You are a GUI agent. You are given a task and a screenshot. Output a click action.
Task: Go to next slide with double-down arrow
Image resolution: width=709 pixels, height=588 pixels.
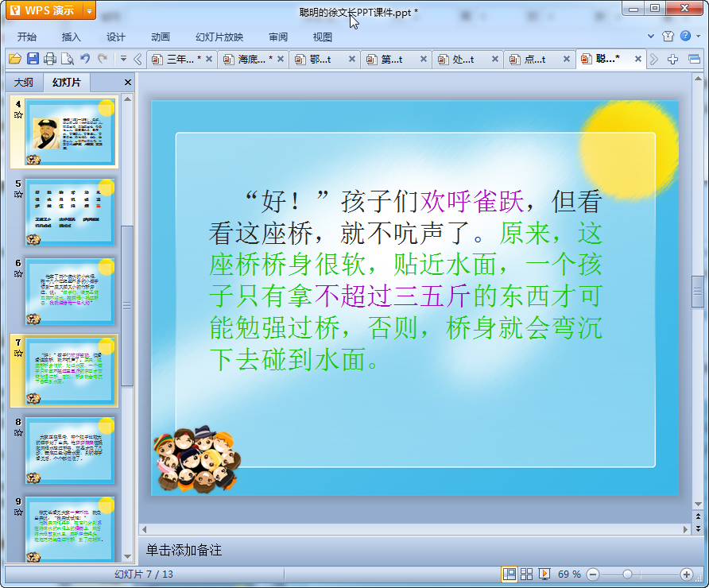point(698,528)
